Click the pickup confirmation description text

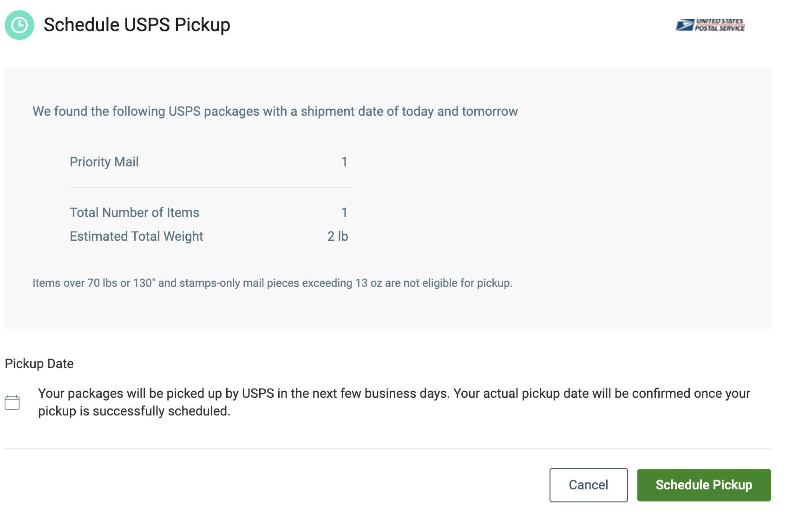[x=394, y=402]
